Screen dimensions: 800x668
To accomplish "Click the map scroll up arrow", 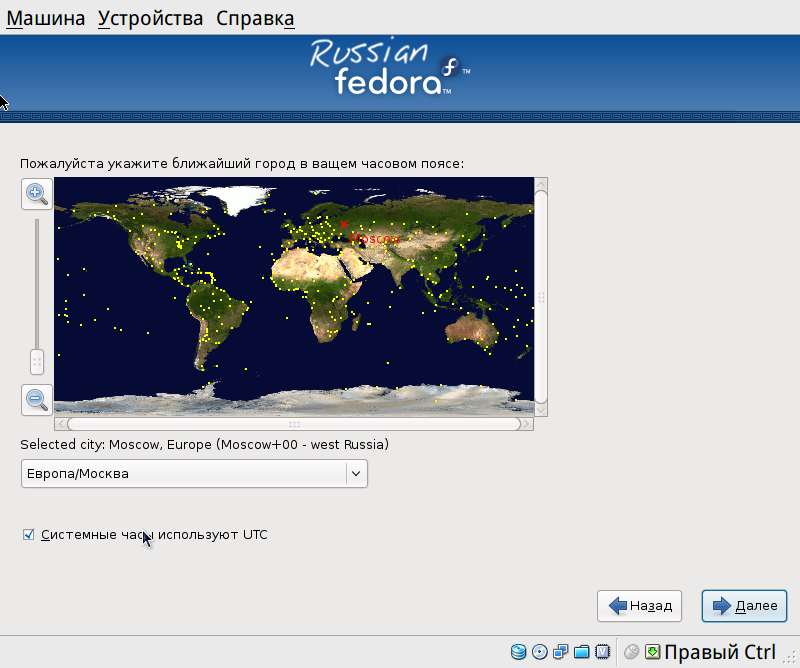I will (541, 184).
